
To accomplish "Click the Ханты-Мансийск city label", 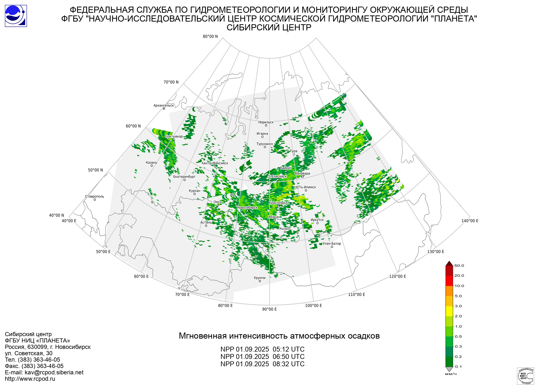I will coord(215,163).
